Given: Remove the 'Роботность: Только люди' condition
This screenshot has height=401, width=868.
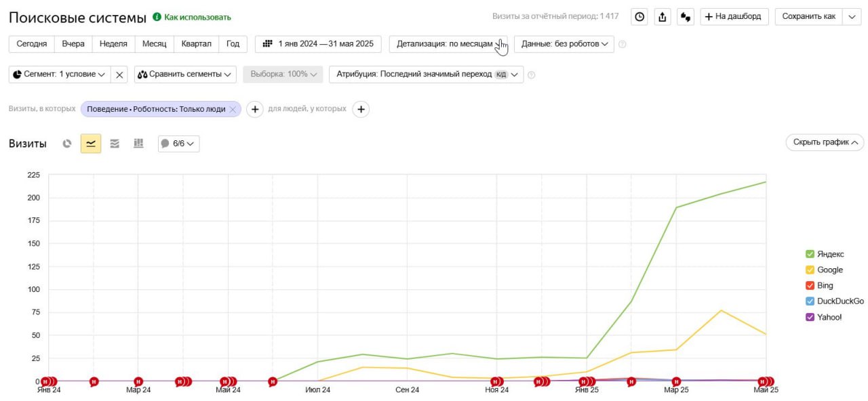Looking at the screenshot, I should 233,108.
